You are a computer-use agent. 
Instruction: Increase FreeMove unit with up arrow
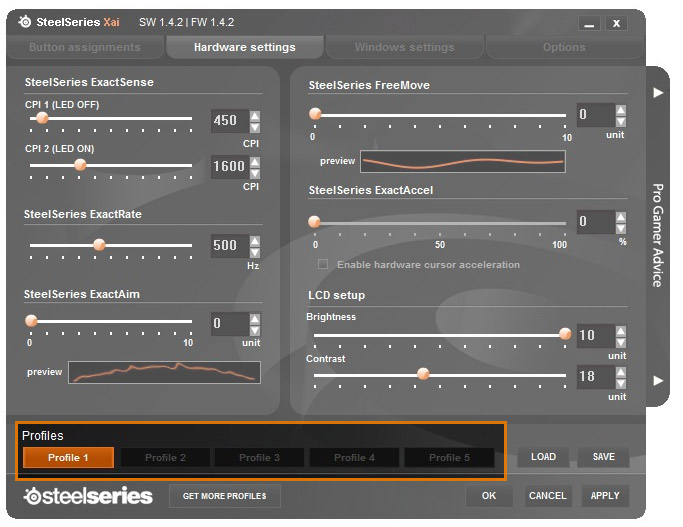point(621,110)
